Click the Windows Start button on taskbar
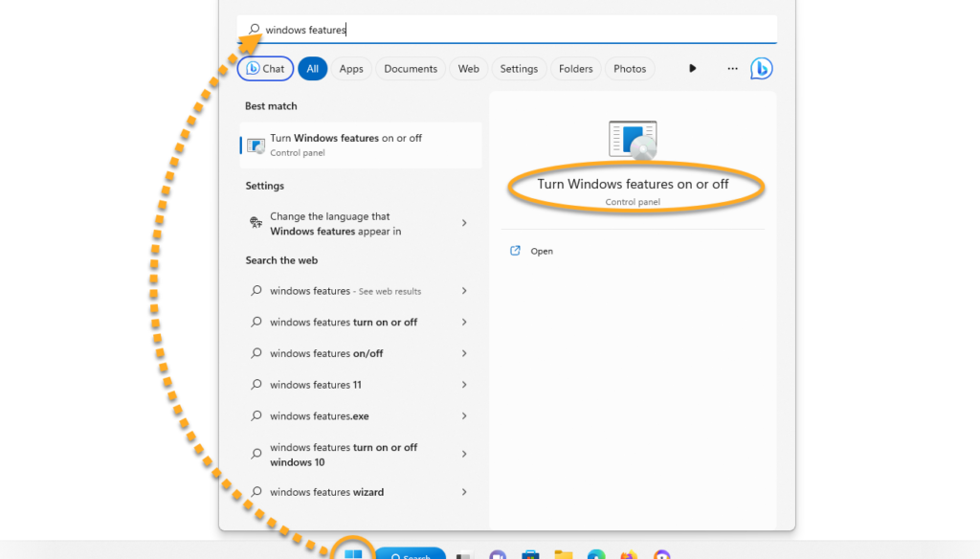980x559 pixels. pyautogui.click(x=354, y=553)
